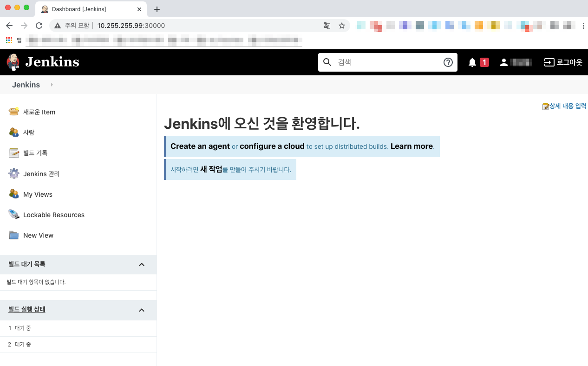The width and height of the screenshot is (588, 366).
Task: Reload the page
Action: pos(39,26)
